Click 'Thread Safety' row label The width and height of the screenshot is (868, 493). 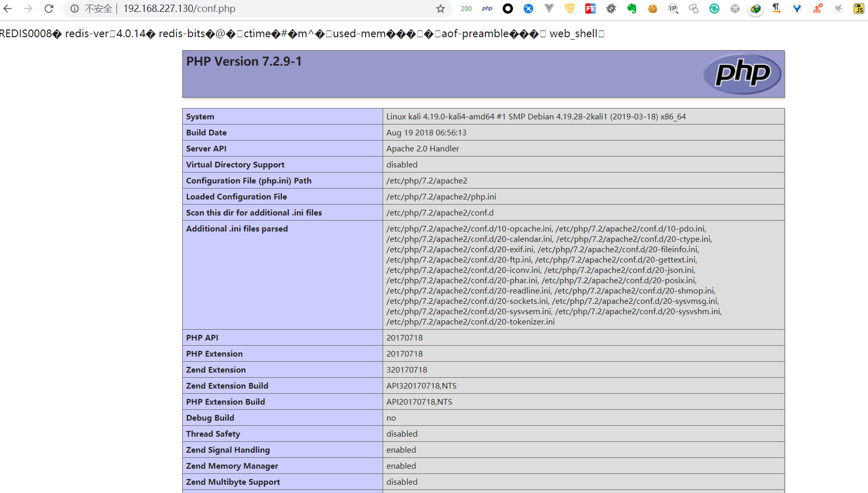coord(213,434)
